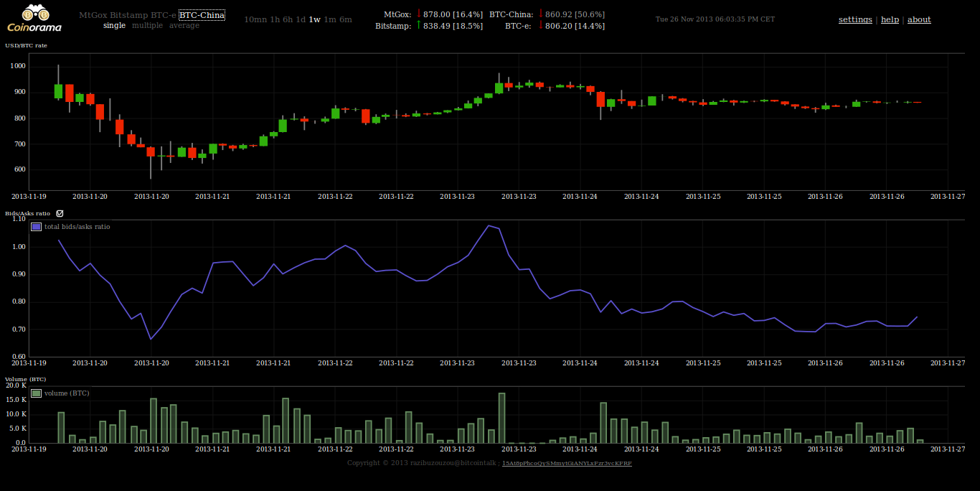980x491 pixels.
Task: Set the timeframe to 10mn
Action: pos(255,19)
